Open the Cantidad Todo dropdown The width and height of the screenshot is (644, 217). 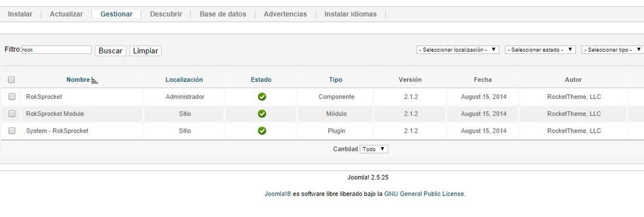374,149
